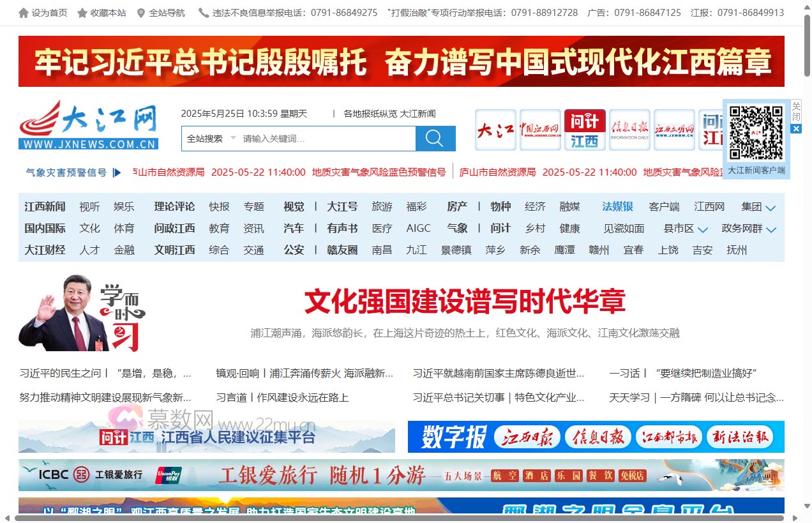This screenshot has width=812, height=523.
Task: Toggle the arrow next to 气象灾害预警信号
Action: coord(117,172)
